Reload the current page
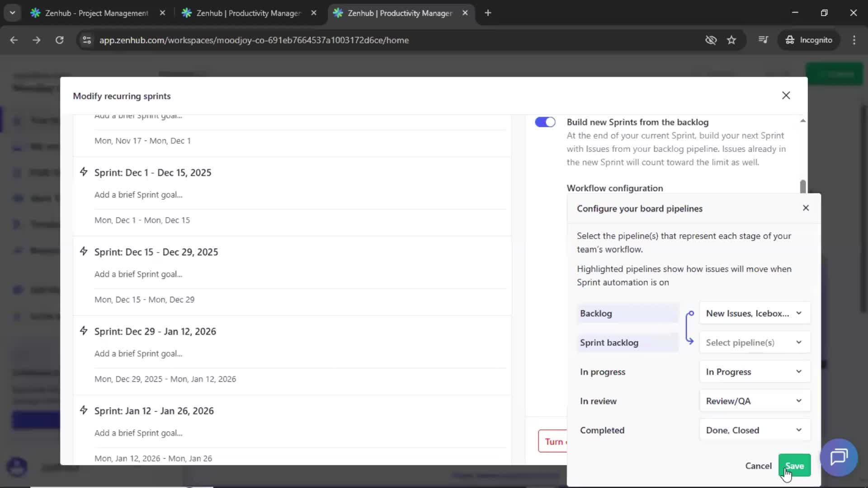Viewport: 868px width, 488px height. (x=59, y=40)
